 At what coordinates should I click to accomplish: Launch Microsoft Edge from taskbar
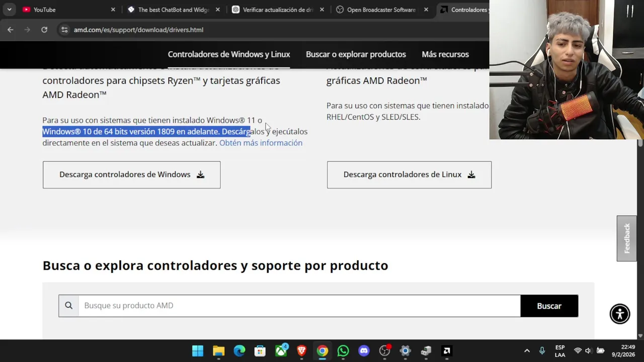[239, 351]
